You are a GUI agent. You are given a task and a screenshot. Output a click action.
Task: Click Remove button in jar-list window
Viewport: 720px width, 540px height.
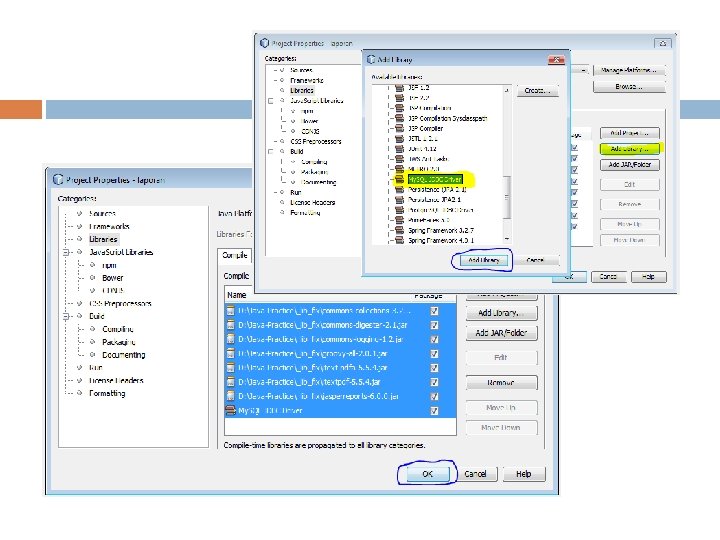click(501, 382)
